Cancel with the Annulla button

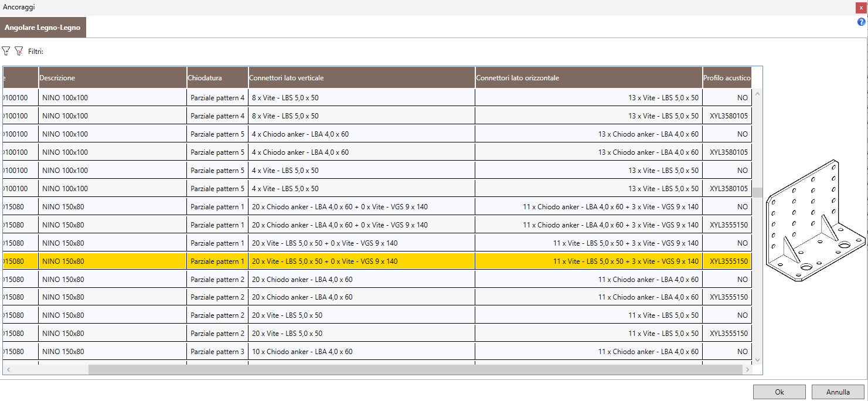pyautogui.click(x=838, y=392)
